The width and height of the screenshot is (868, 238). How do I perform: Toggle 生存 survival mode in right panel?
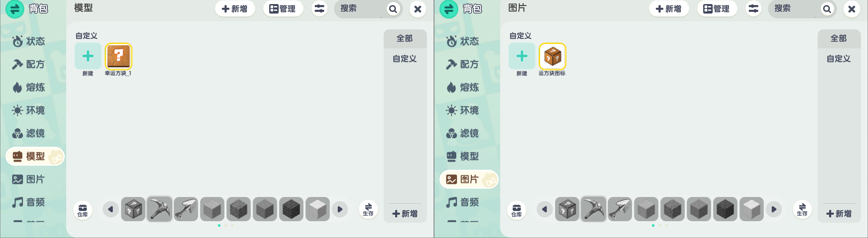click(802, 209)
